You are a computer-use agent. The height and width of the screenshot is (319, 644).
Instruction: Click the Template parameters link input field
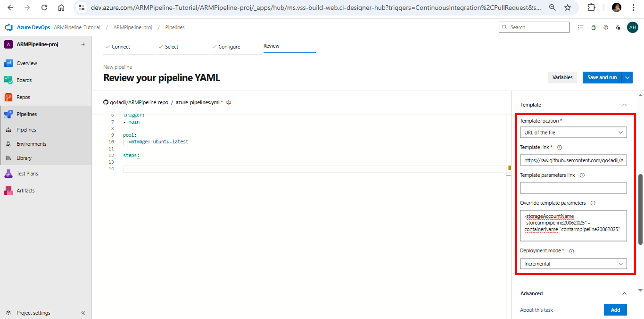coord(573,188)
